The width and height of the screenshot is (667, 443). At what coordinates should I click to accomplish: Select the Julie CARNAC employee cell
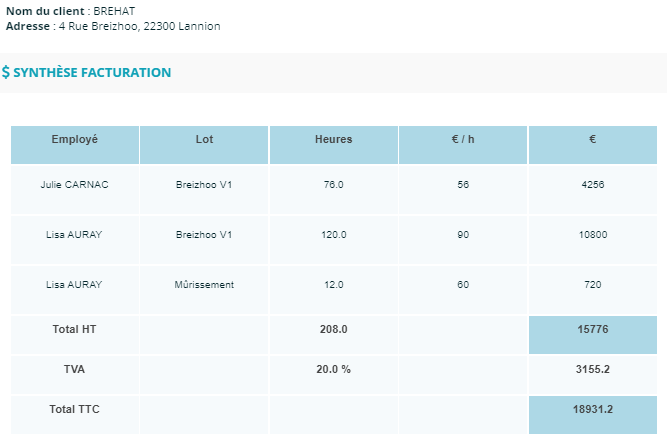click(x=75, y=185)
